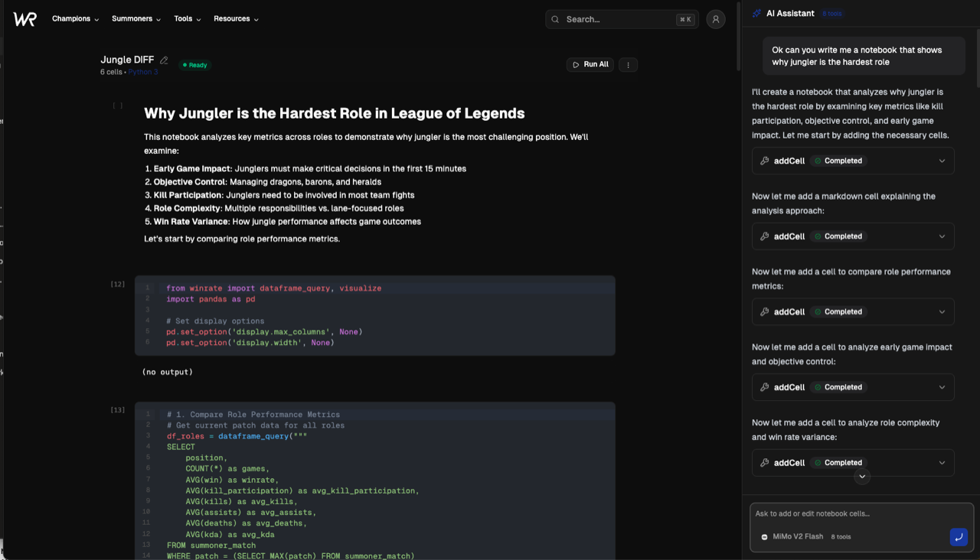Click the 'import pandas as pd' code line
Screen dimensions: 980x560
[x=211, y=299]
